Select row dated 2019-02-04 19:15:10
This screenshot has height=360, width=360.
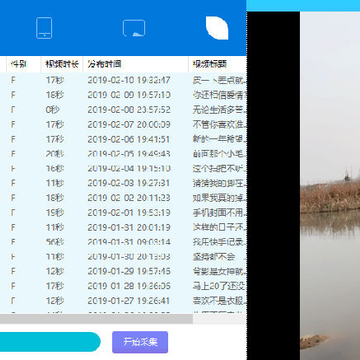tap(123, 168)
